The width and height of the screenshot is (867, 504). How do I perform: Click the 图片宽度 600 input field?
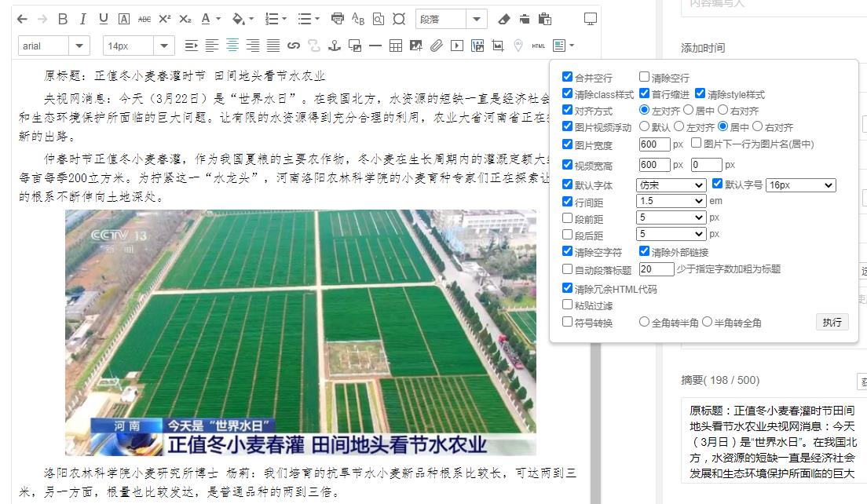tap(654, 144)
